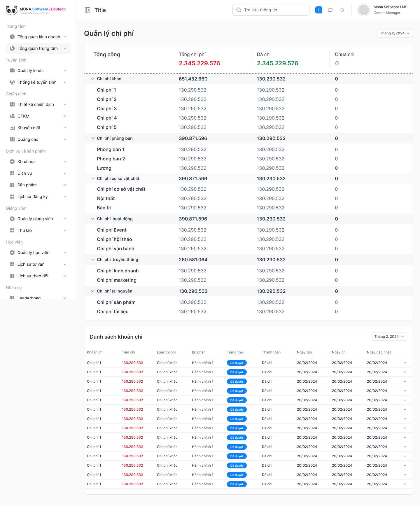The height and width of the screenshot is (506, 420).
Task: Open the message icon in header
Action: (x=330, y=10)
